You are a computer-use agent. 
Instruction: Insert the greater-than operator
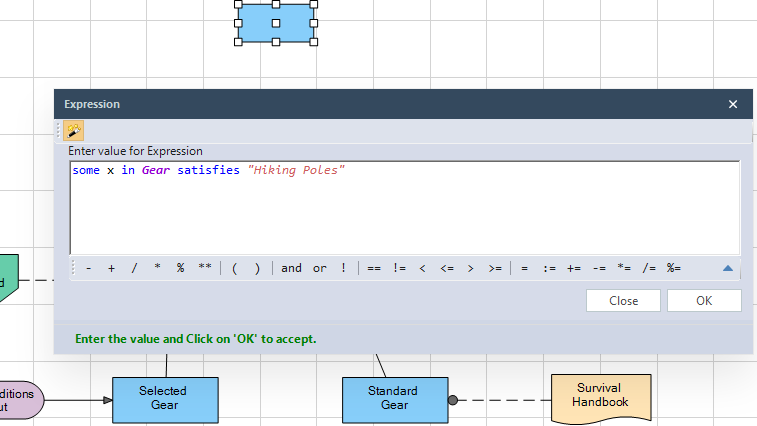470,268
